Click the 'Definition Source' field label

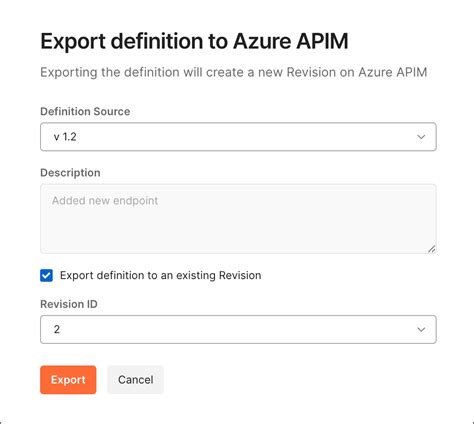tap(85, 111)
